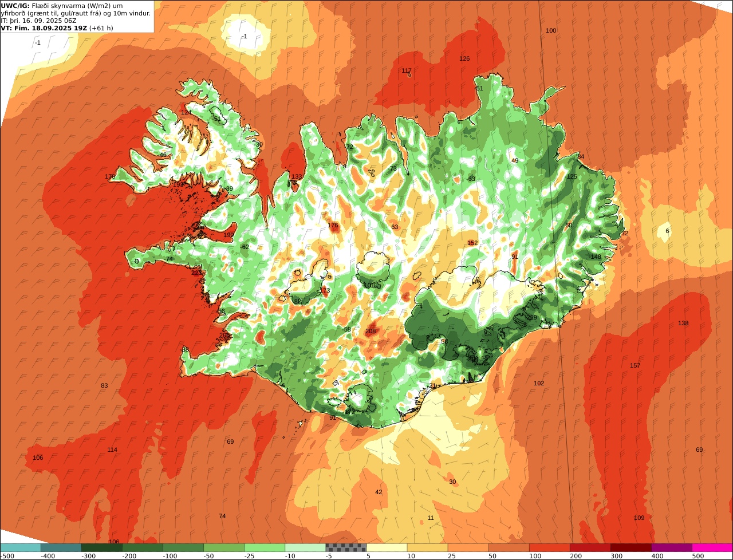Click the value 126 north of Iceland
This screenshot has width=733, height=560.
pyautogui.click(x=464, y=59)
